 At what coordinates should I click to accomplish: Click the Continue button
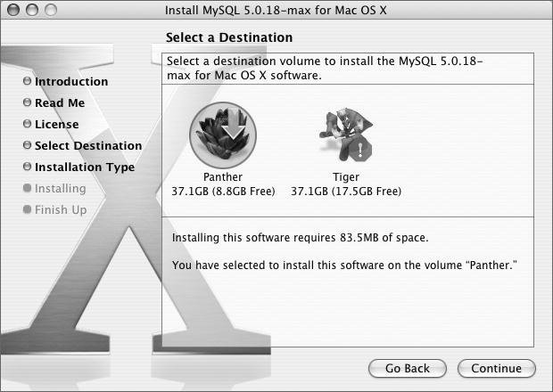tap(497, 369)
